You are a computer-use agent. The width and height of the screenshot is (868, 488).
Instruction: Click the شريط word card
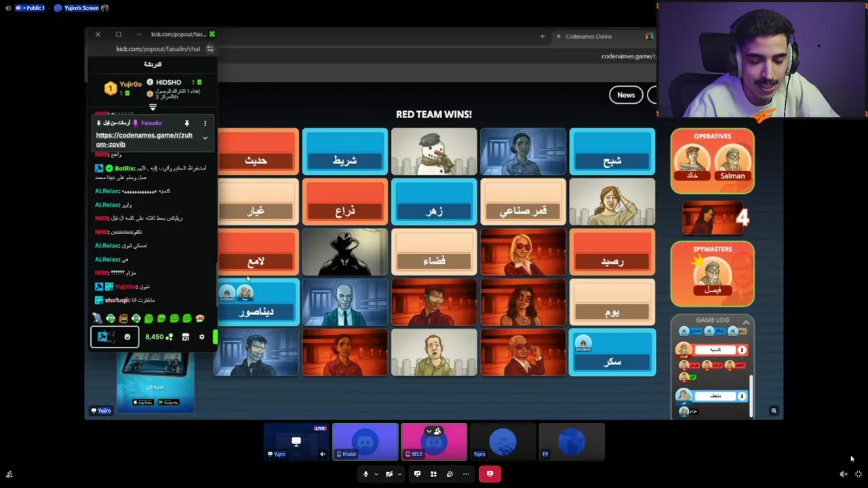[345, 152]
